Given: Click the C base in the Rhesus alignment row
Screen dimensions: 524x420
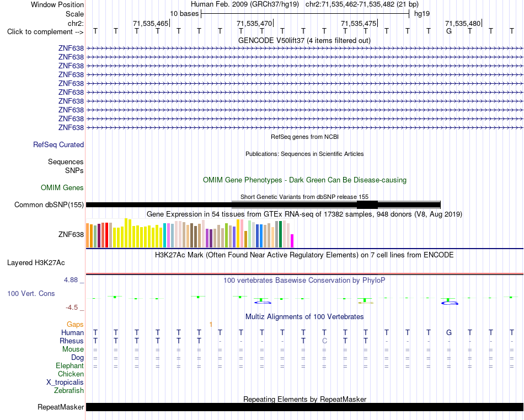Looking at the screenshot, I should point(324,341).
